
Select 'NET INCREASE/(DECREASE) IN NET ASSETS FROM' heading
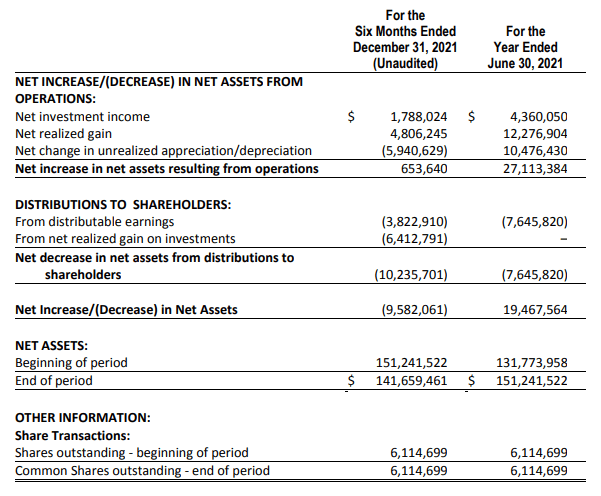point(159,82)
